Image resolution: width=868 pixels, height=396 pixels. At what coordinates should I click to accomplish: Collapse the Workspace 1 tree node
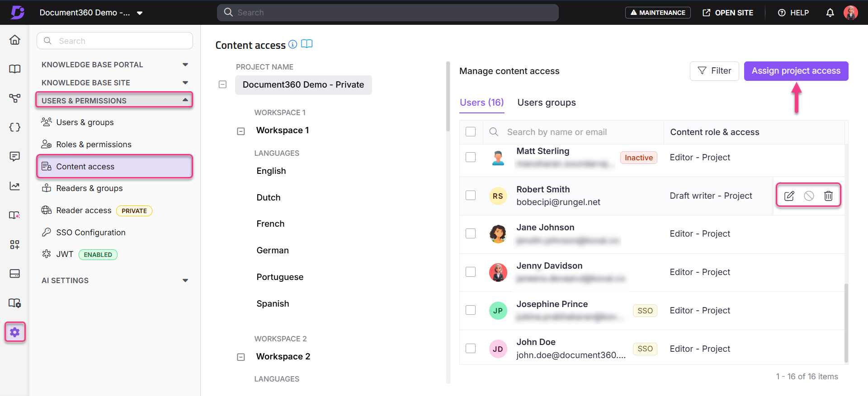[x=241, y=131]
